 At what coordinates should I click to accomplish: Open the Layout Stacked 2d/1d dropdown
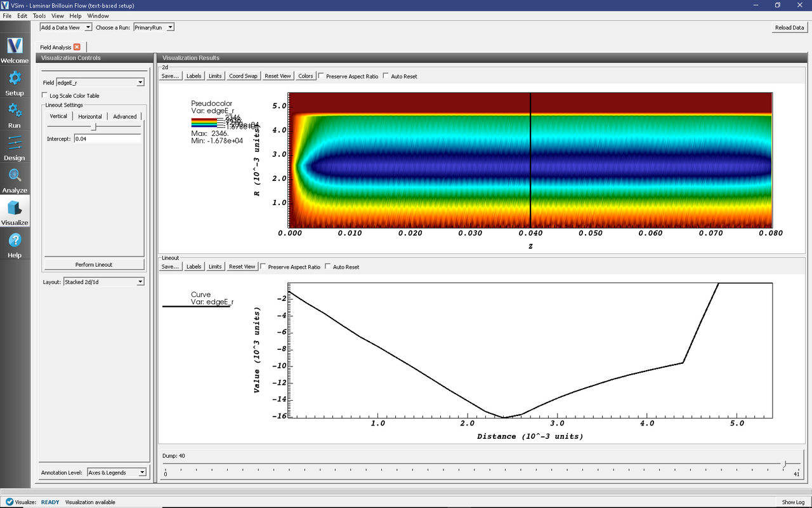(x=103, y=282)
